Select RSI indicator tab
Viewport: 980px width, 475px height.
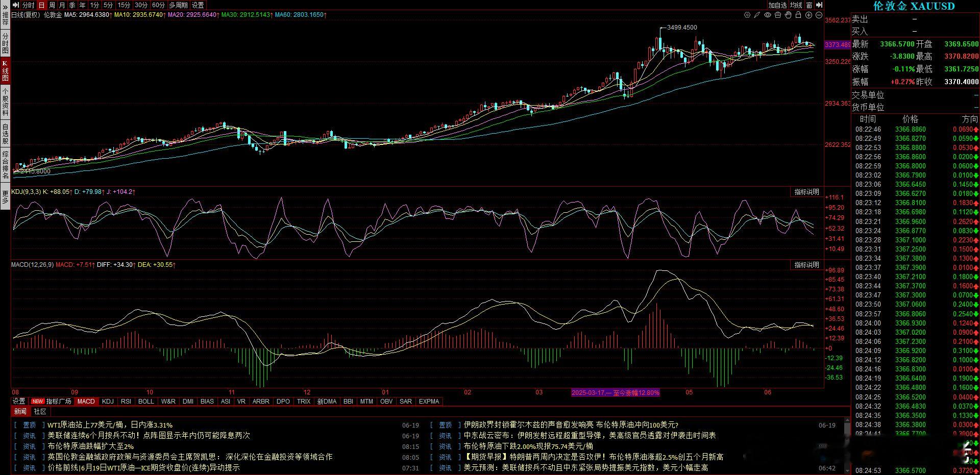point(126,401)
